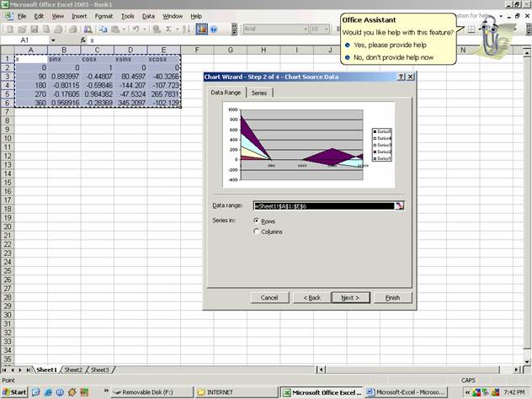Select column header G

click(230, 51)
